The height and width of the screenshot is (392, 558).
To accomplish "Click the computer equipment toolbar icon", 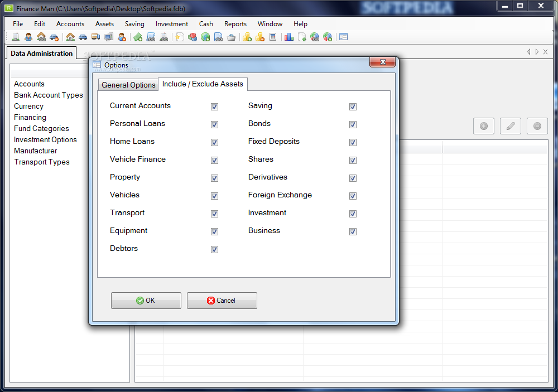I will (109, 37).
